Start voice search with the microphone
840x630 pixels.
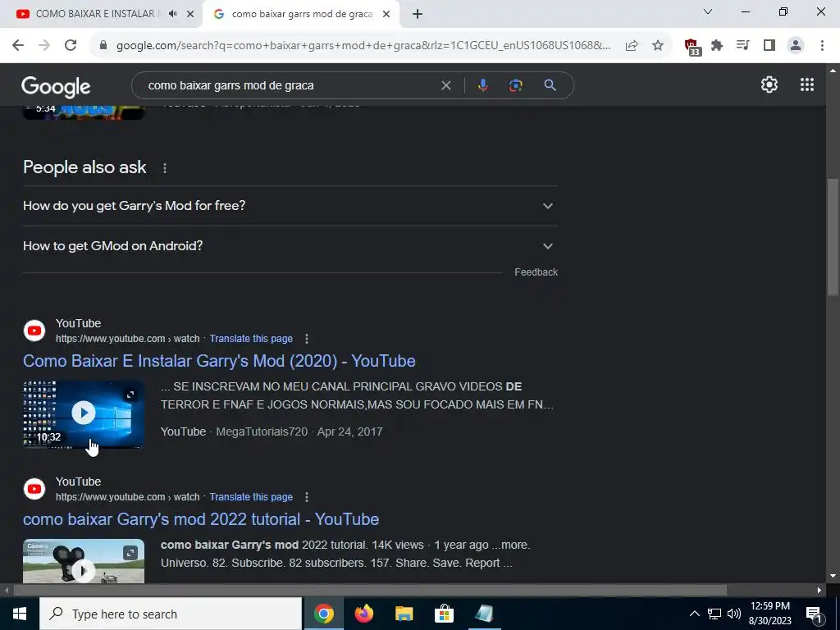[x=482, y=85]
